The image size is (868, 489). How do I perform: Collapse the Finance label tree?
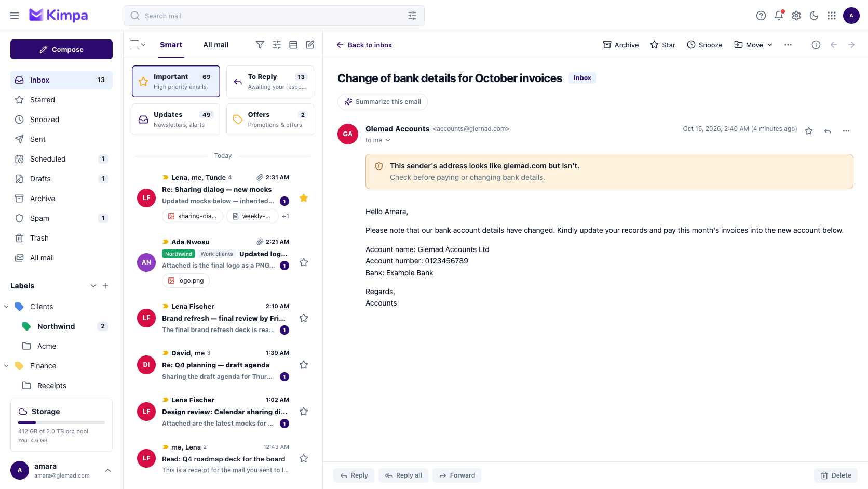pos(6,366)
